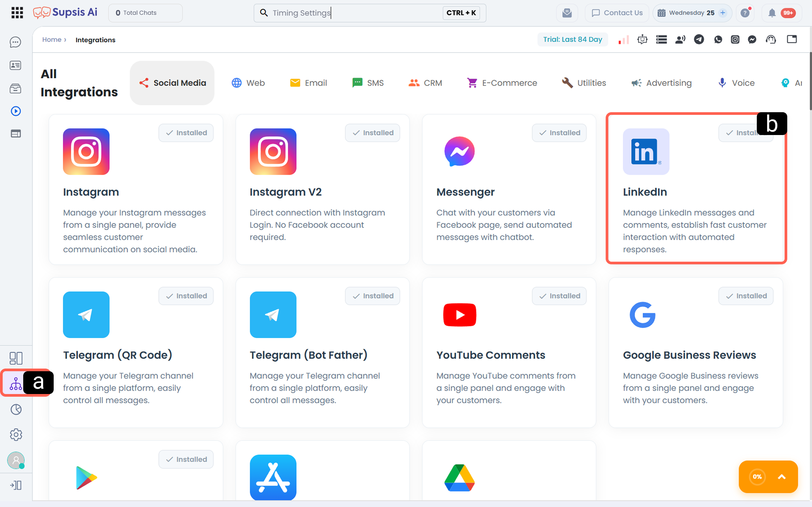812x507 pixels.
Task: Click the plus icon next to Wednesday 25
Action: (723, 13)
